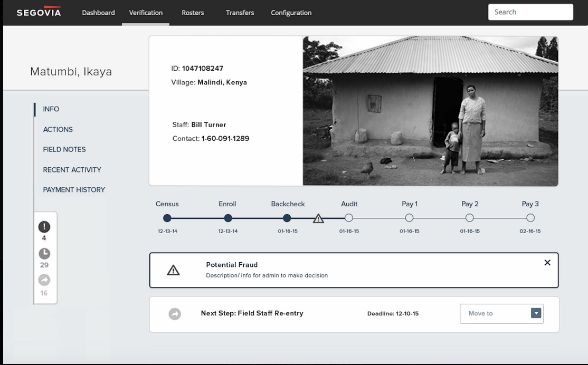Select the Audit timeline marker
The width and height of the screenshot is (588, 365).
click(349, 218)
